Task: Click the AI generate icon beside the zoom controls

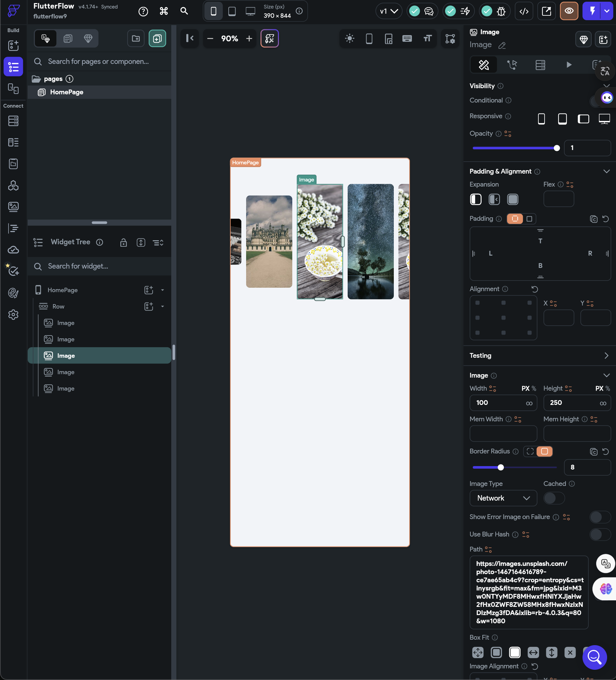Action: click(x=269, y=38)
